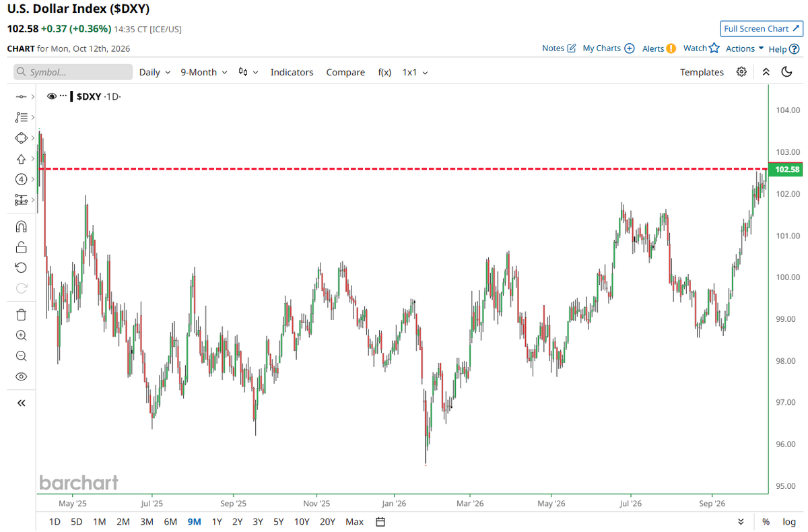Open the f(x) expressions menu
This screenshot has height=532, width=808.
[384, 72]
